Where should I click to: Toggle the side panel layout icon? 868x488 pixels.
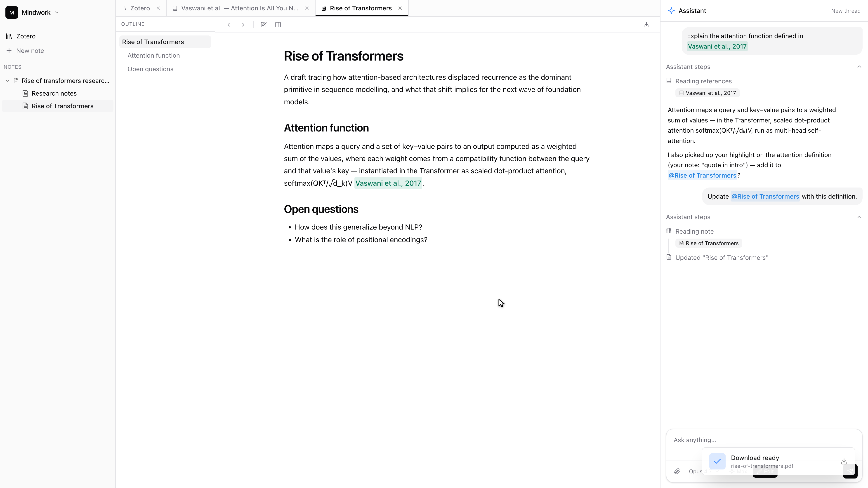point(278,25)
